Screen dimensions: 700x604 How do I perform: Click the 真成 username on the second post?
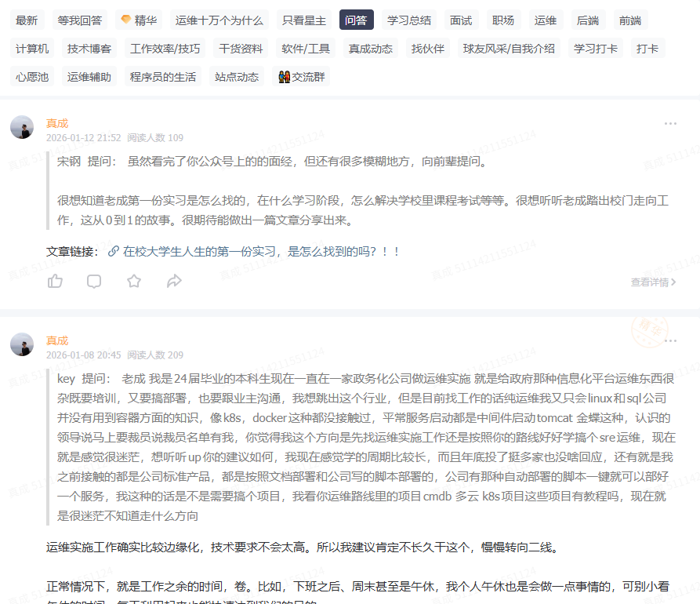click(57, 341)
